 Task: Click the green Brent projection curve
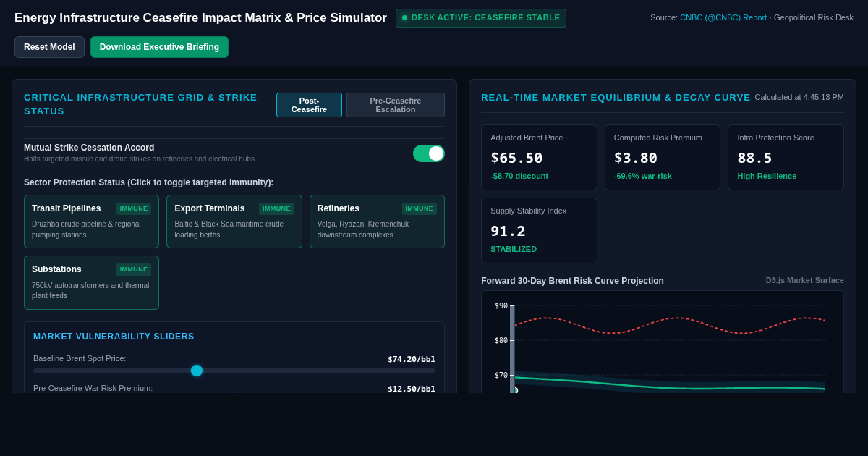[x=670, y=386]
